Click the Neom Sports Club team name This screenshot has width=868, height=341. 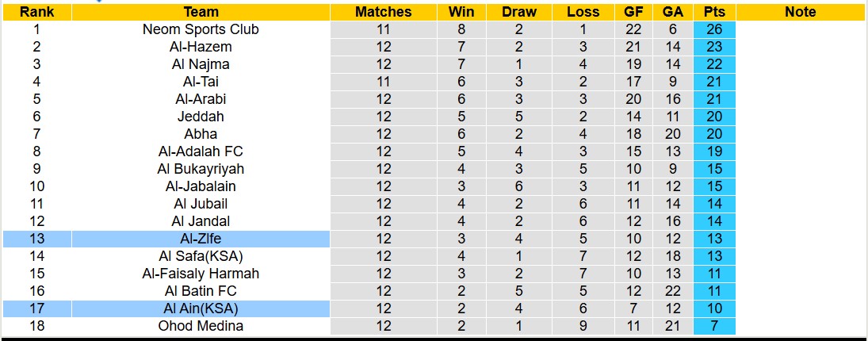coord(201,29)
